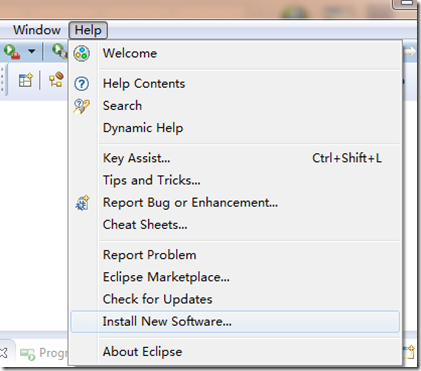421x371 pixels.
Task: Choose Check for Updates
Action: [235, 299]
